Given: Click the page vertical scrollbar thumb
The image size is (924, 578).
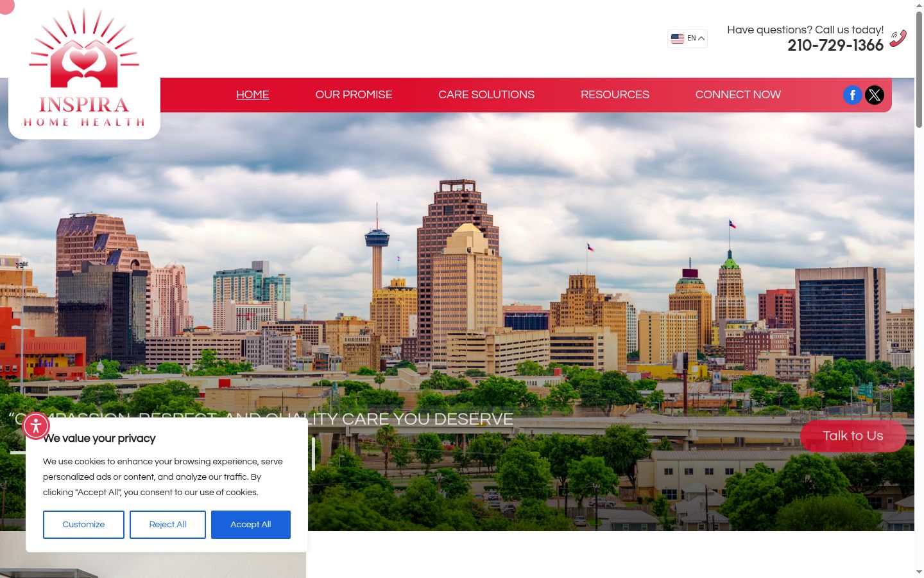Looking at the screenshot, I should (919, 69).
